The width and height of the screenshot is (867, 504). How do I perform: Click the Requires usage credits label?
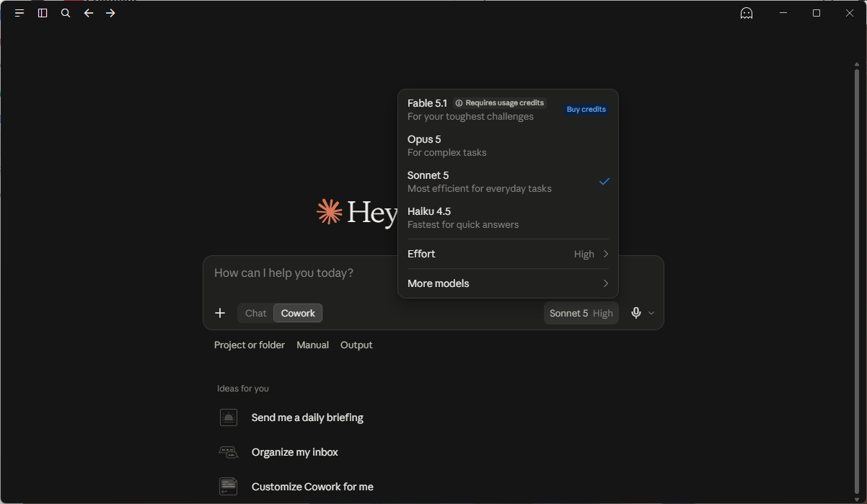tap(505, 103)
